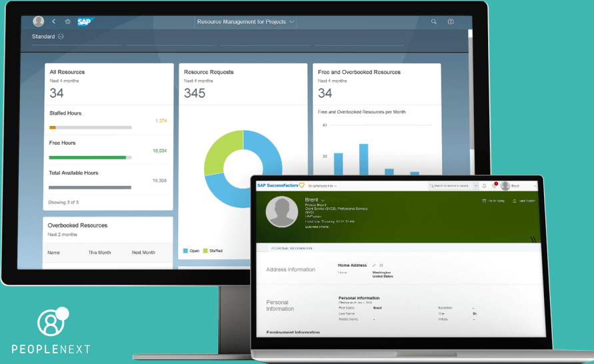This screenshot has width=594, height=364.
Task: Click the This Month column header
Action: click(x=99, y=252)
